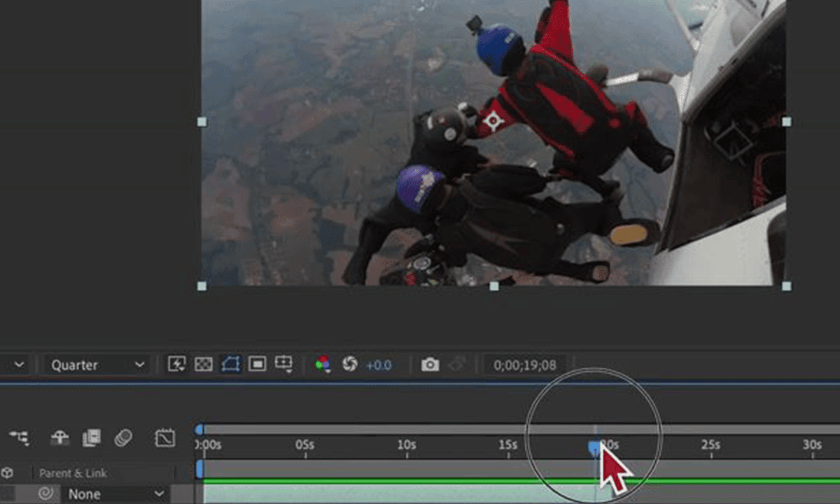Open the leftmost magnification dropdown chevron

[19, 364]
